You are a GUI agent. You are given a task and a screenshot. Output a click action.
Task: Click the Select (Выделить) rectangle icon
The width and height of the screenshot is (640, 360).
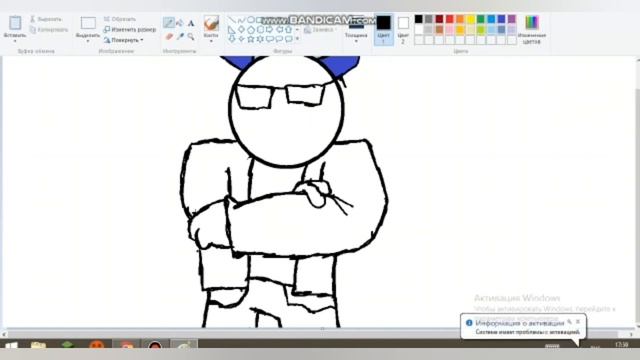[x=88, y=23]
